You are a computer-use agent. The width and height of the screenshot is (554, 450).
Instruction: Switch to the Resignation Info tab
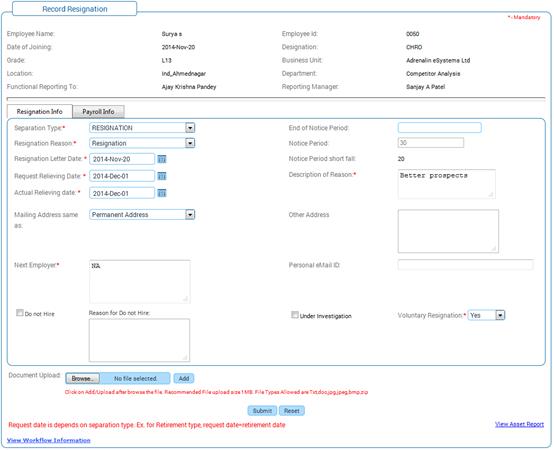(x=40, y=112)
